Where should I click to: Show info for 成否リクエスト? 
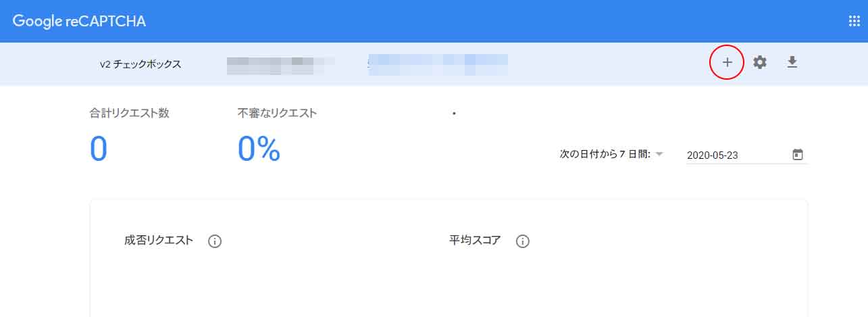pos(215,241)
